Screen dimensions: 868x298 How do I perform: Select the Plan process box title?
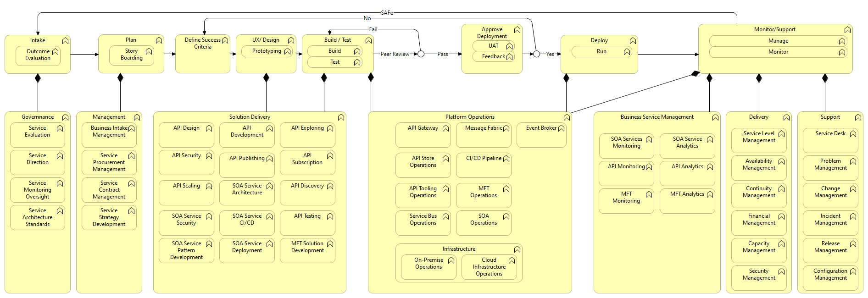[x=131, y=40]
